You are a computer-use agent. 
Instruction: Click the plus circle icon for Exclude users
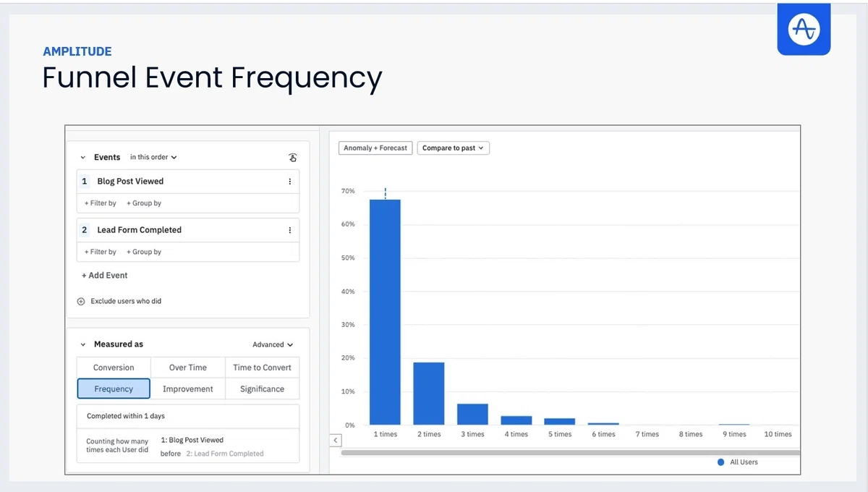(x=81, y=301)
